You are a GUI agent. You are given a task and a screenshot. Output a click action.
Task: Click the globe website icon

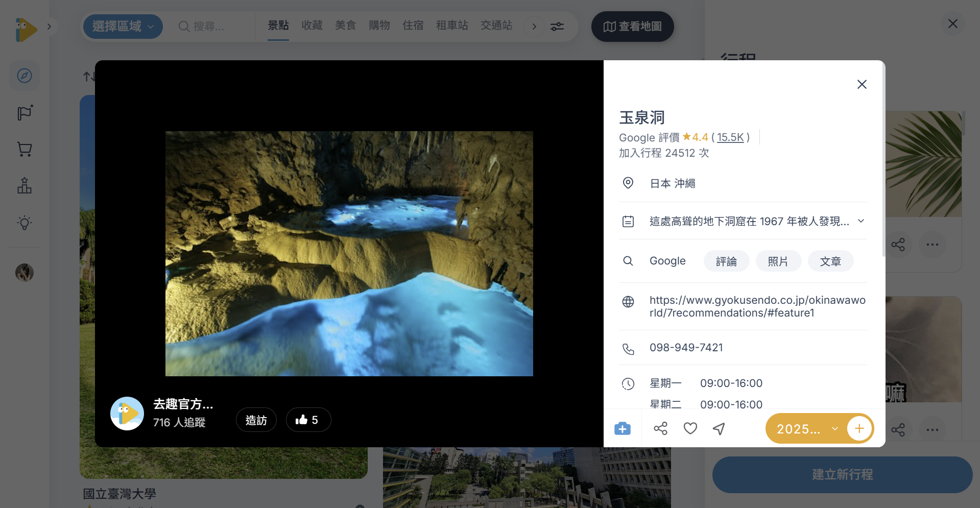(x=628, y=302)
